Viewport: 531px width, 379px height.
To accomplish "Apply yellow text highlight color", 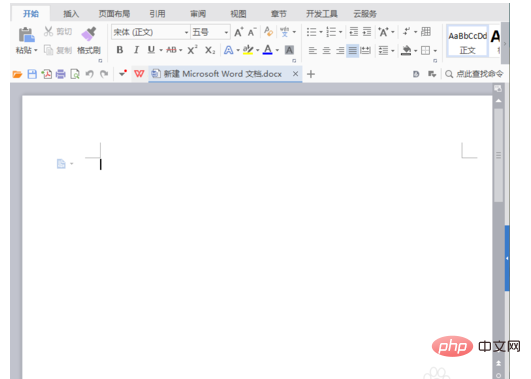I will (248, 50).
